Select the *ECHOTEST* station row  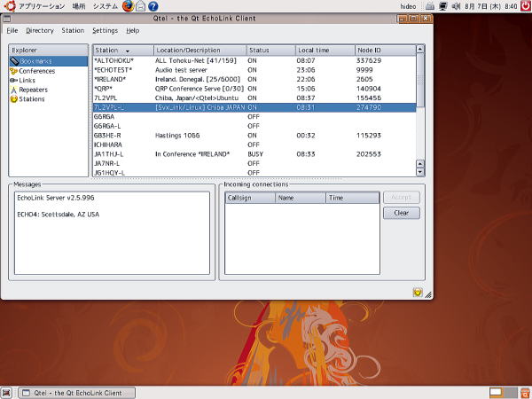[113, 70]
